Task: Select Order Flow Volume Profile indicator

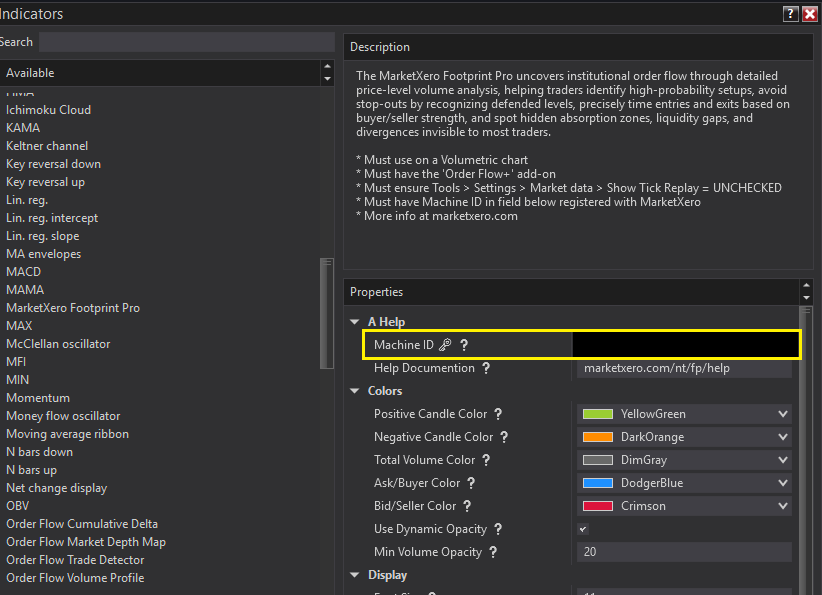Action: (x=75, y=578)
